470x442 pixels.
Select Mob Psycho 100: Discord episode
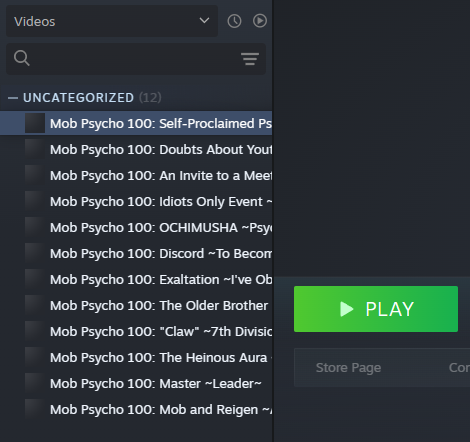(136, 253)
